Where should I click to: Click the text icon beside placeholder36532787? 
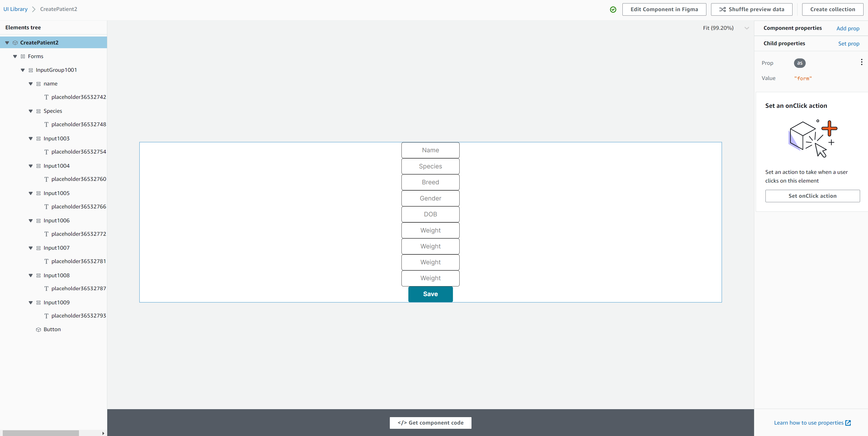(x=47, y=289)
